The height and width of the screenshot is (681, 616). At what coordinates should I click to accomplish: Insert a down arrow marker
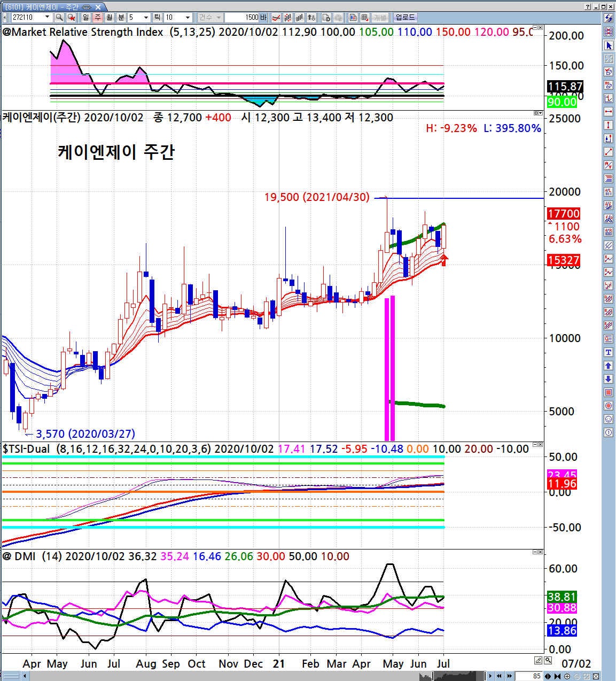[609, 379]
